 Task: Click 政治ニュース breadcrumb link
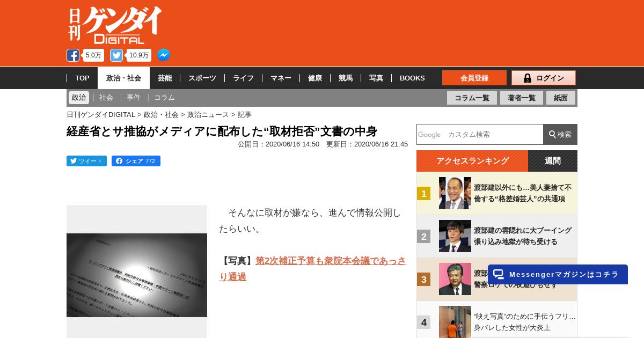pos(208,114)
